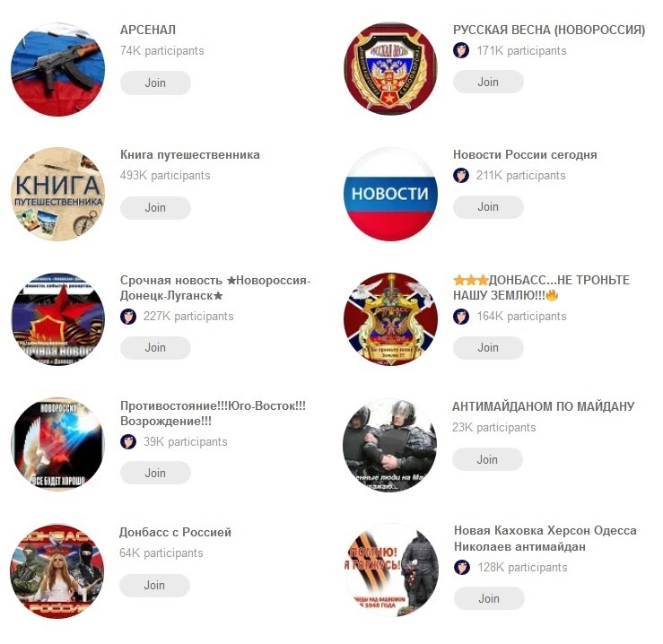
Task: Click the friend icon next to 171K participants
Action: (461, 50)
